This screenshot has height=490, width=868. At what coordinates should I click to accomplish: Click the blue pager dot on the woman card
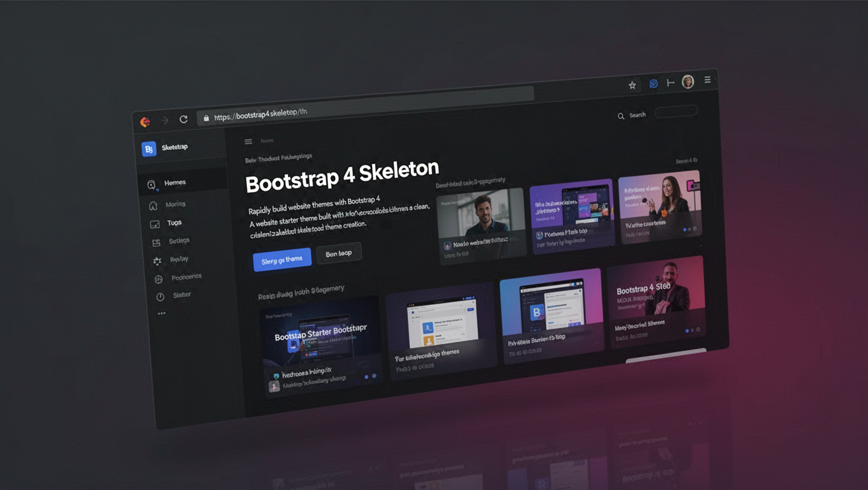[x=685, y=230]
